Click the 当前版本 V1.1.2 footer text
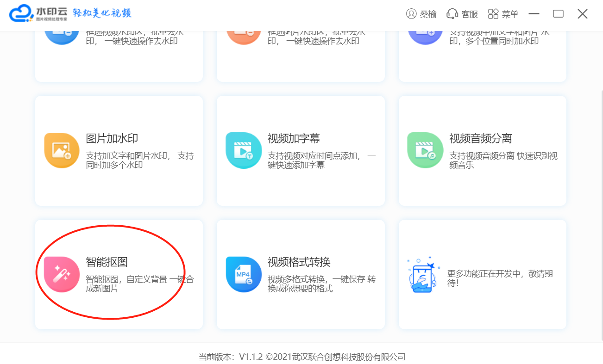 pos(302,357)
